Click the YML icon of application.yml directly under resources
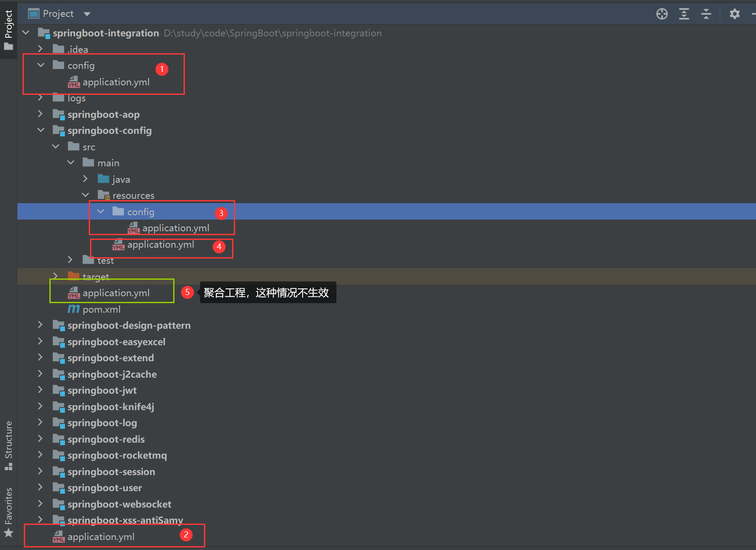Viewport: 756px width, 550px height. point(118,244)
